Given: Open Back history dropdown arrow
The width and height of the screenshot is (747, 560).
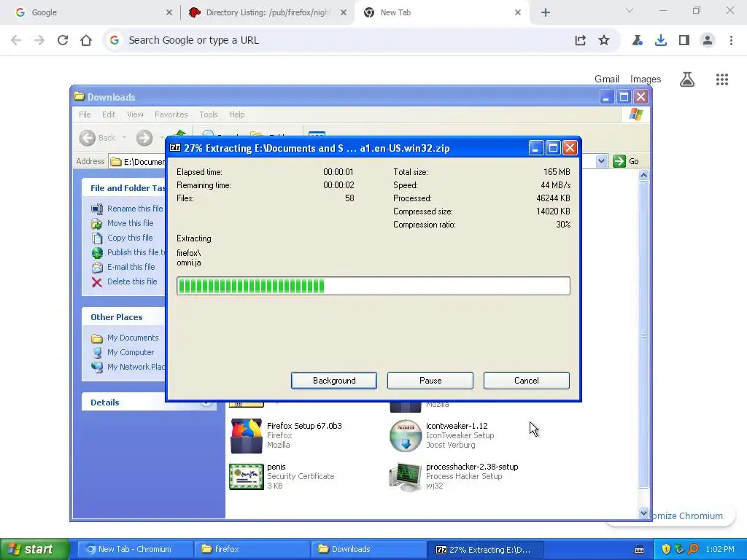Looking at the screenshot, I should pos(124,138).
